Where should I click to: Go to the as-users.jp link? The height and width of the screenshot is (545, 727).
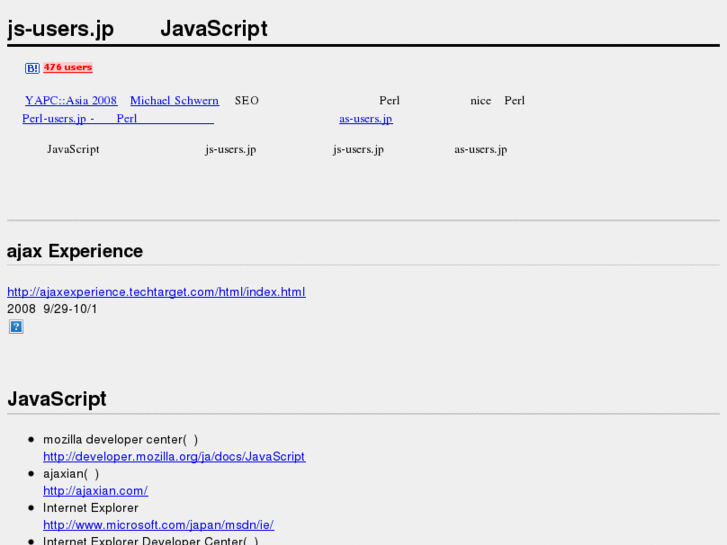(x=365, y=119)
